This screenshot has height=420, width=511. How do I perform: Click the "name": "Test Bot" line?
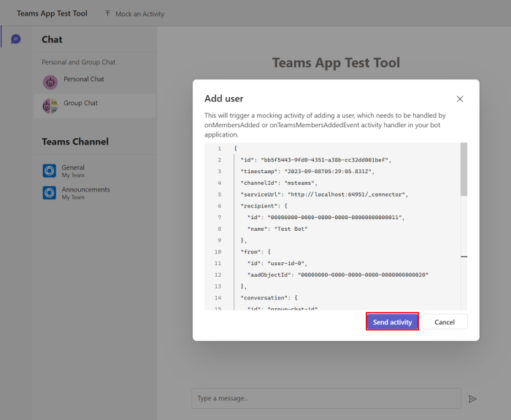[277, 229]
